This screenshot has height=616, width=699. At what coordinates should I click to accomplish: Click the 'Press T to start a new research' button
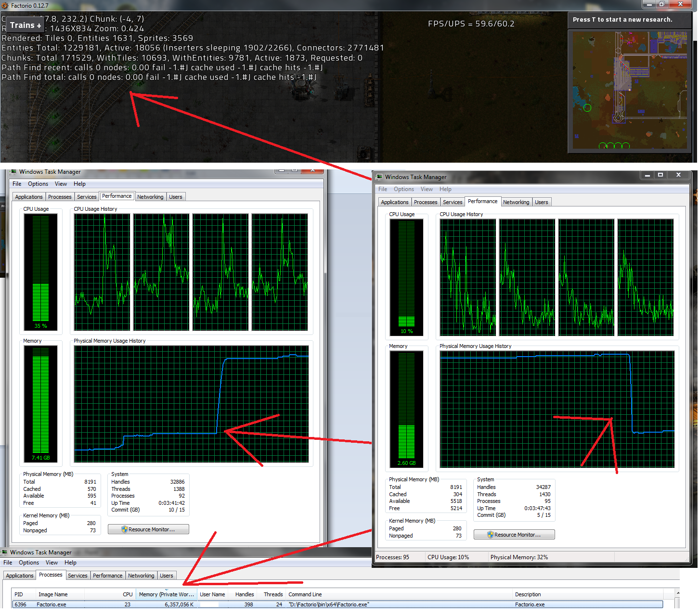(630, 20)
